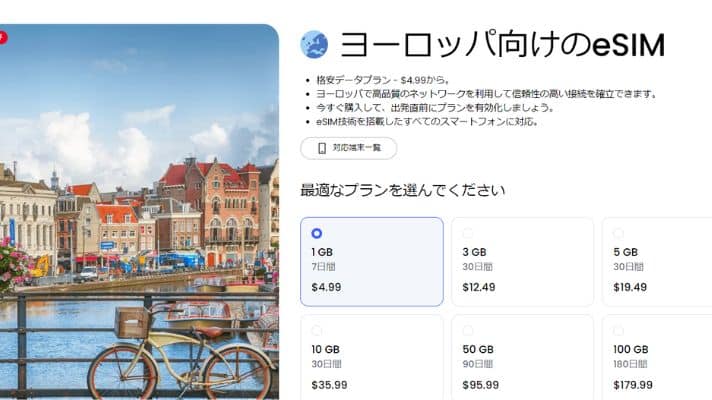Click the 格安データプラン $4.99から bullet text
Screen dimensions: 712x400
(383, 80)
